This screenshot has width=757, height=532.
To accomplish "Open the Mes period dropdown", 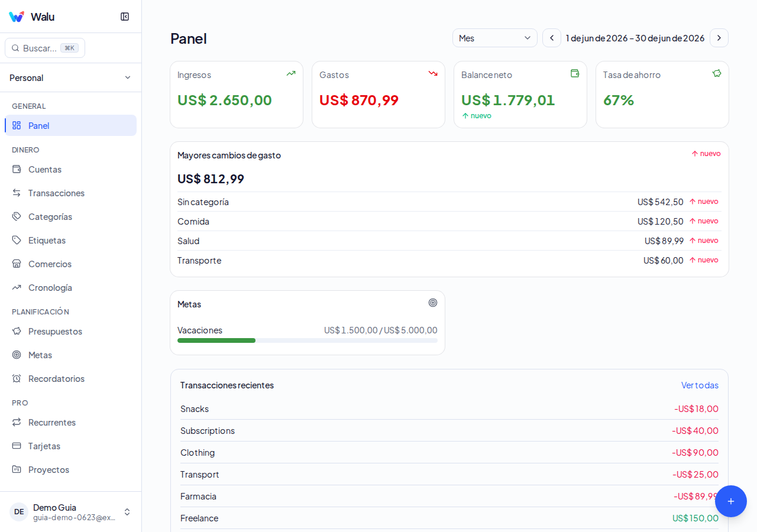I will pyautogui.click(x=495, y=38).
